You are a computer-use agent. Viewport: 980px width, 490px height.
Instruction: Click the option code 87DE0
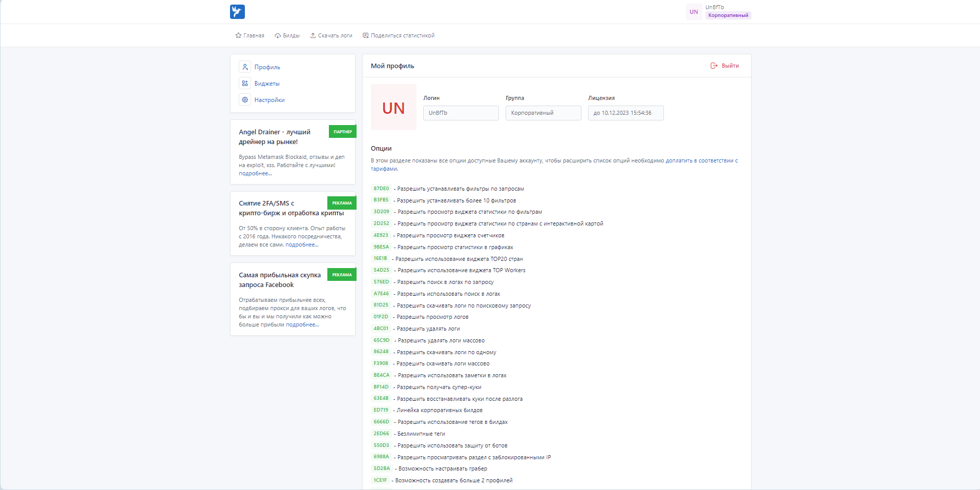point(381,189)
